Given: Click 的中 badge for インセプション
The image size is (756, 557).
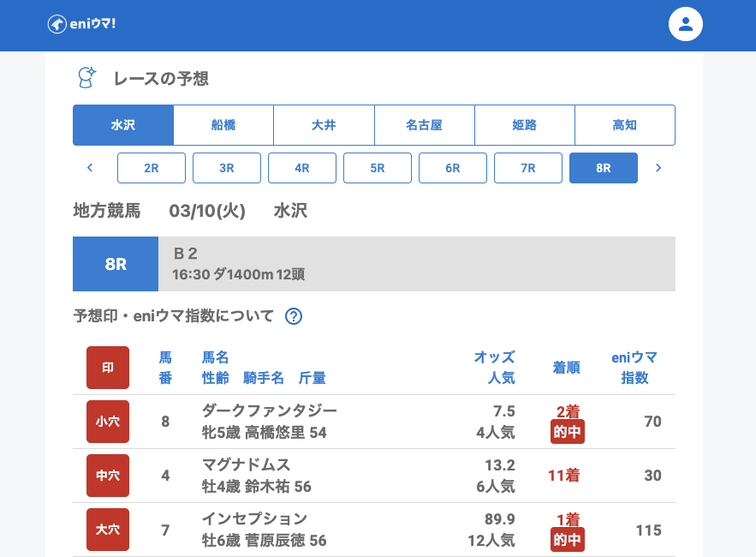Looking at the screenshot, I should pos(568,540).
